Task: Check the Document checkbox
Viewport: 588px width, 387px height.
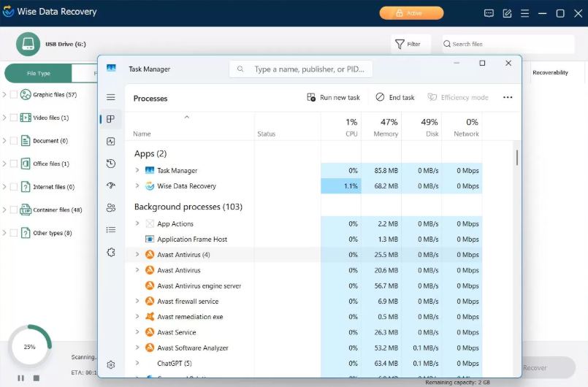Action: click(x=14, y=141)
